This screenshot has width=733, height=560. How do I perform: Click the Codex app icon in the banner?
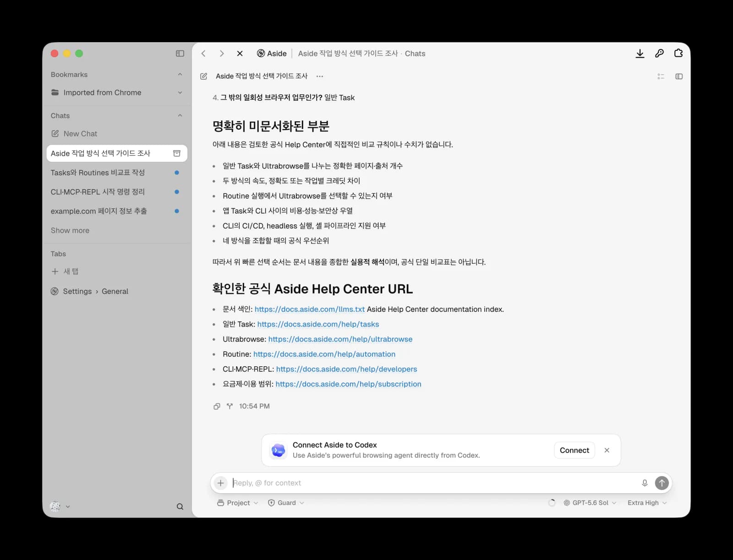278,450
